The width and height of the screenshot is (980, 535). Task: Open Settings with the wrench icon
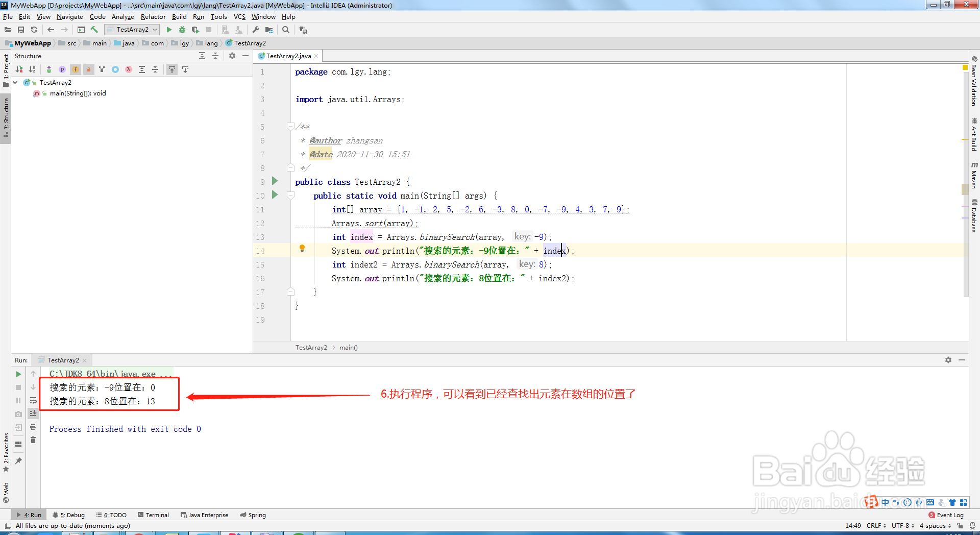pos(256,30)
